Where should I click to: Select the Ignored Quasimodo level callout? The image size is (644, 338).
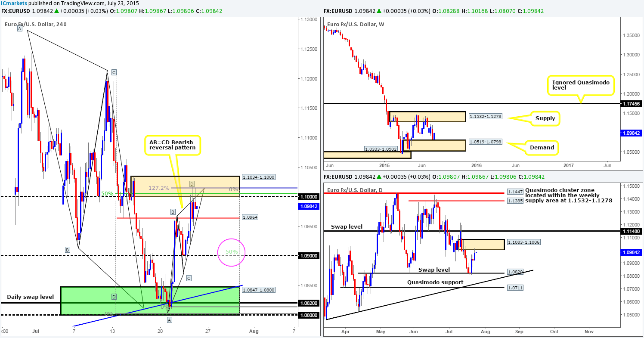(x=581, y=85)
